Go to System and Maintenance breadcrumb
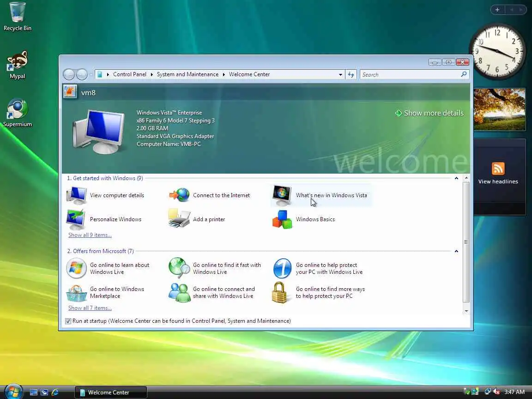This screenshot has width=532, height=399. (187, 74)
